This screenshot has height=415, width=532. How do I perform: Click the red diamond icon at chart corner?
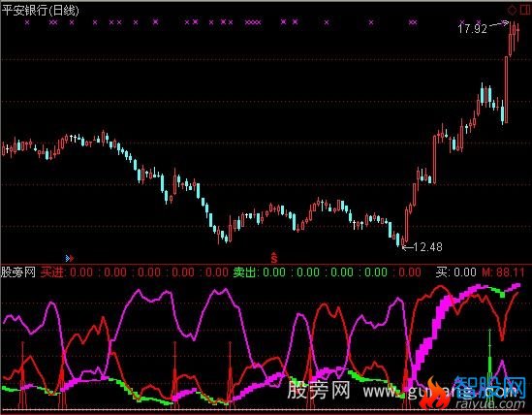(512, 11)
